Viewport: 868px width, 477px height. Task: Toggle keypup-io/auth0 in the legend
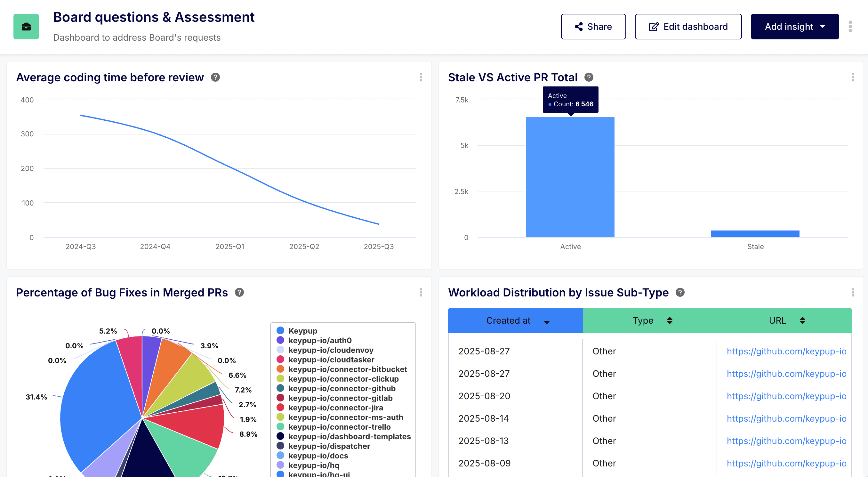[x=320, y=341]
